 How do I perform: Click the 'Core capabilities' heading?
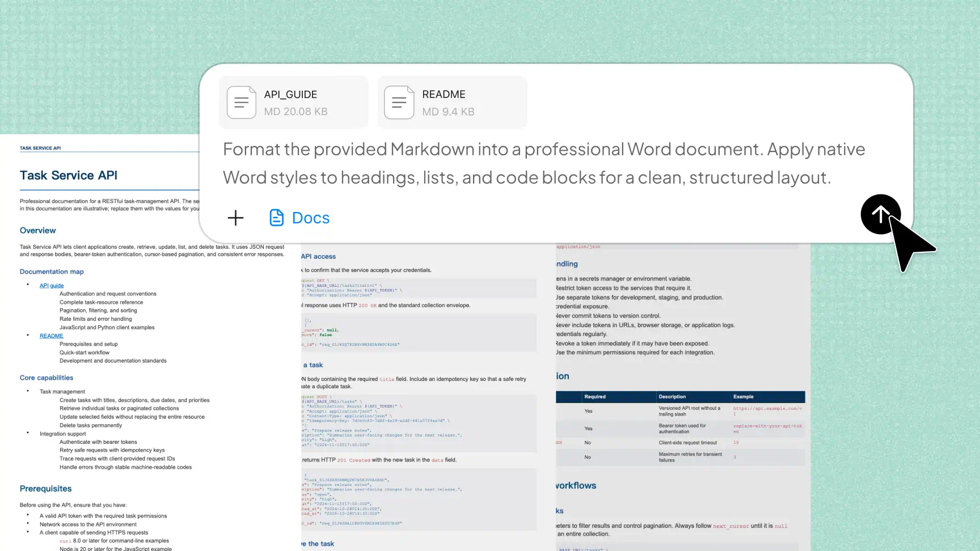click(47, 378)
